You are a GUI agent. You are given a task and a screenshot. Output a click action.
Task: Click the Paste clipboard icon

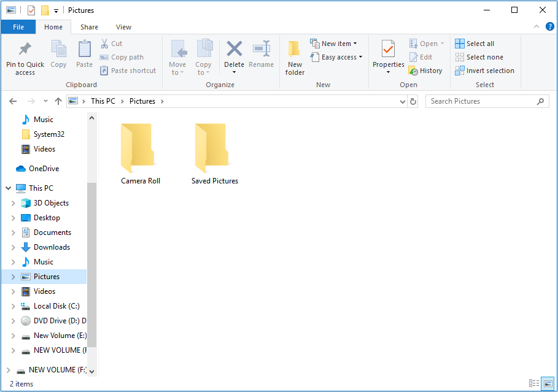[x=84, y=50]
